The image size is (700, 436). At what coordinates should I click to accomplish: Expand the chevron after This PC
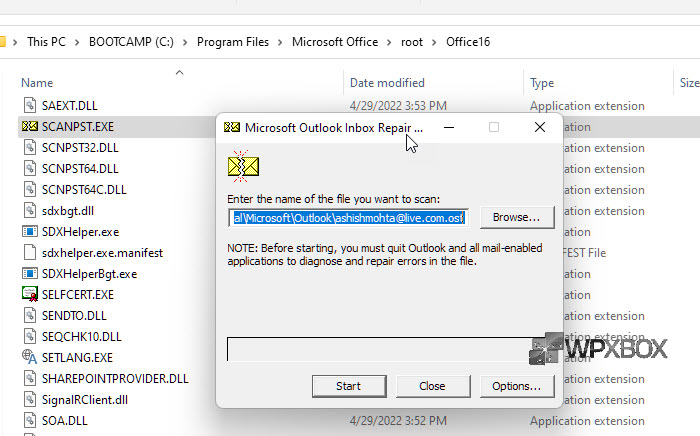[x=77, y=42]
